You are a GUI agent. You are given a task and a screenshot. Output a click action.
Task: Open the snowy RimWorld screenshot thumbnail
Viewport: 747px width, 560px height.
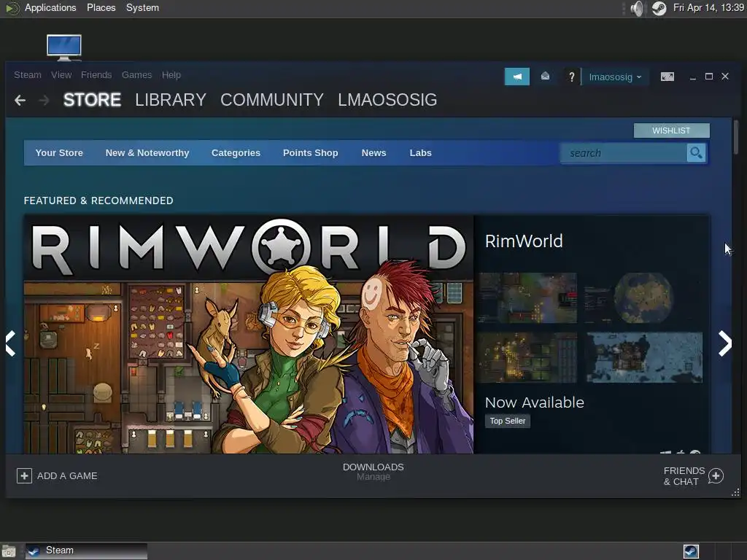644,357
